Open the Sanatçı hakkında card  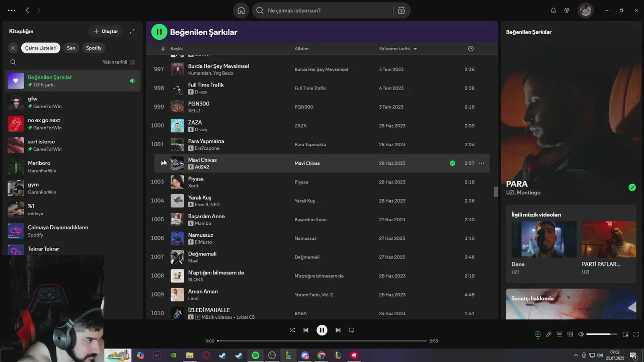pos(571,304)
